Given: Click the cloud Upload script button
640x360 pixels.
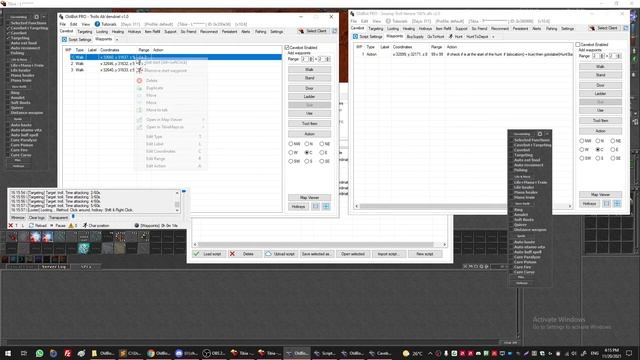Looking at the screenshot, I should (280, 254).
